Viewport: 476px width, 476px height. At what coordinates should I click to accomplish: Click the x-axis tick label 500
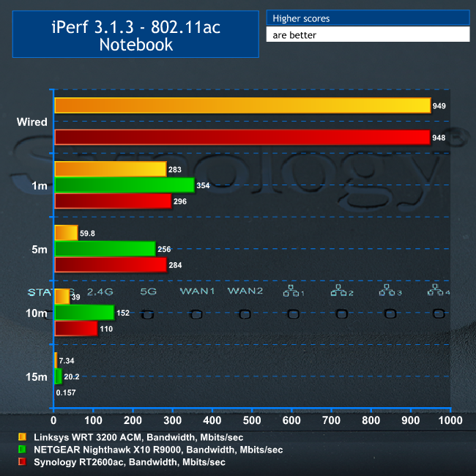point(252,420)
